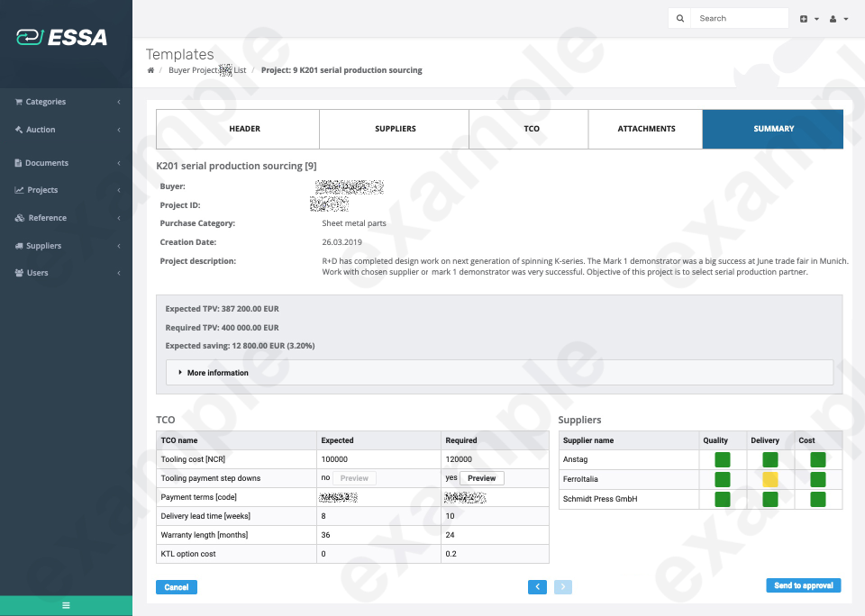Viewport: 865px width, 616px height.
Task: Click the Send to approval button
Action: [802, 584]
